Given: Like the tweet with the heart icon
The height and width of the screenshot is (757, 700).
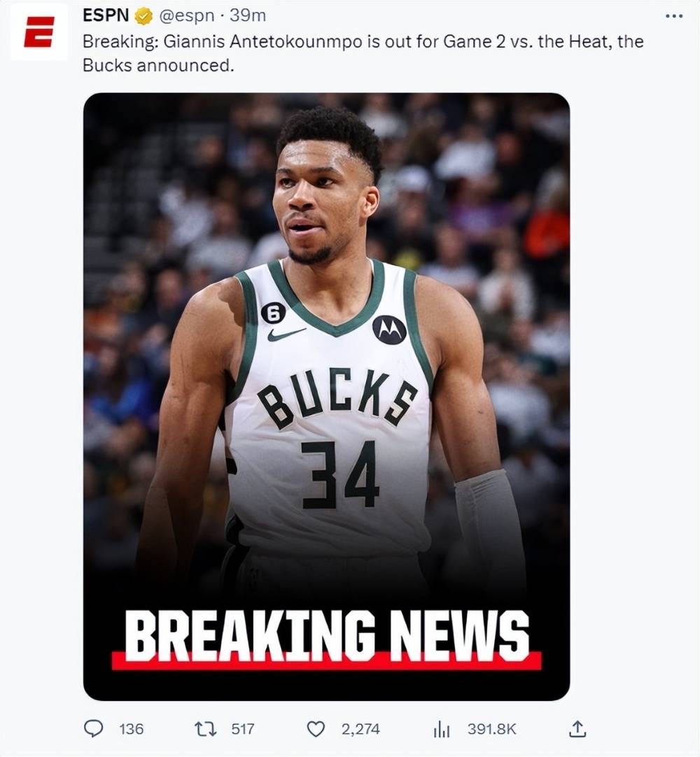Looking at the screenshot, I should [x=316, y=729].
